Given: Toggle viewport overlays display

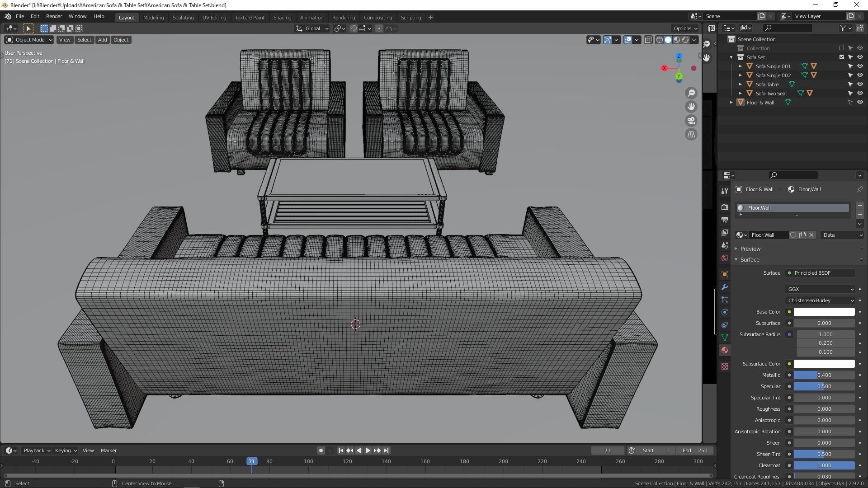Looking at the screenshot, I should [628, 40].
